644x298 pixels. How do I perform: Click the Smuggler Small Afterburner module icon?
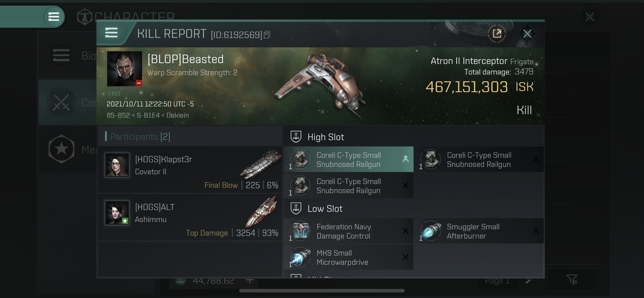pos(431,230)
